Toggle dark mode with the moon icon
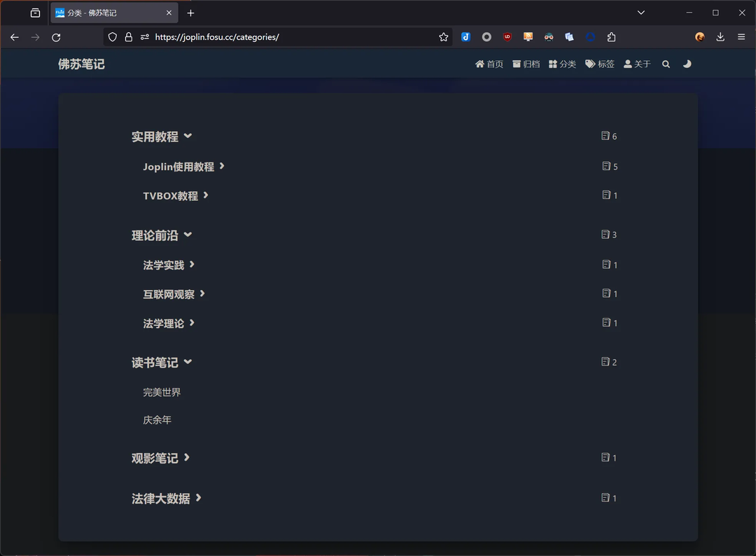 [x=687, y=63]
